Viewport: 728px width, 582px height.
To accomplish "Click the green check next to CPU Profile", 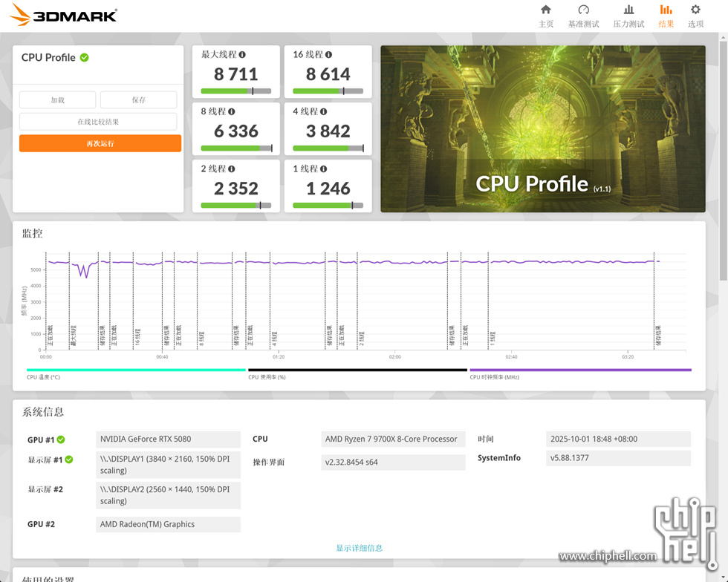I will click(85, 57).
